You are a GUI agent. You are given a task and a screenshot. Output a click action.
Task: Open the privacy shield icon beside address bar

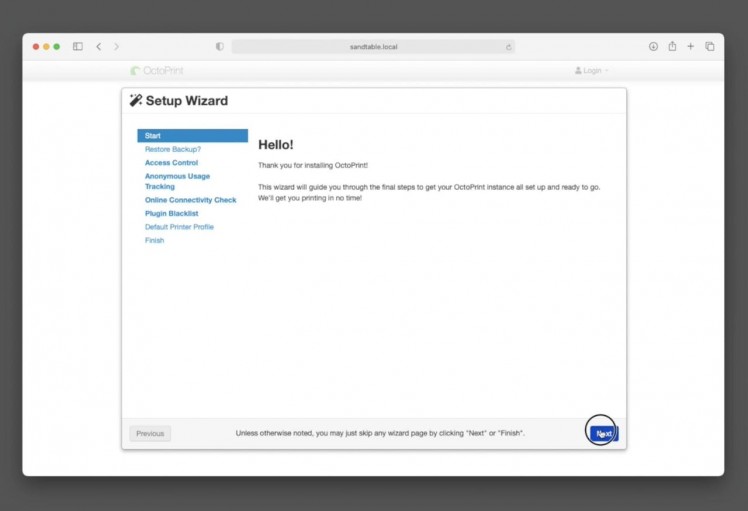[219, 46]
